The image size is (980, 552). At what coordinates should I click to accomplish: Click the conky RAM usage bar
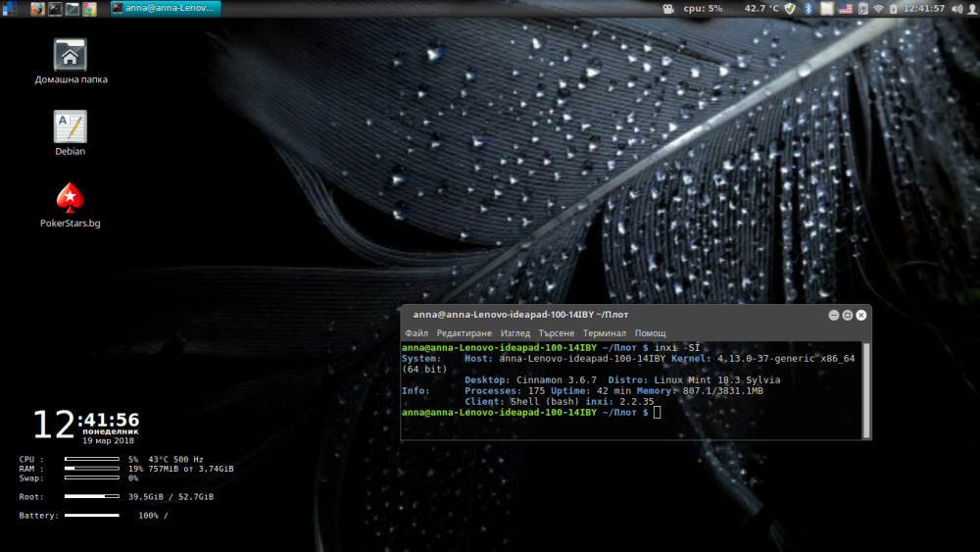pos(92,469)
